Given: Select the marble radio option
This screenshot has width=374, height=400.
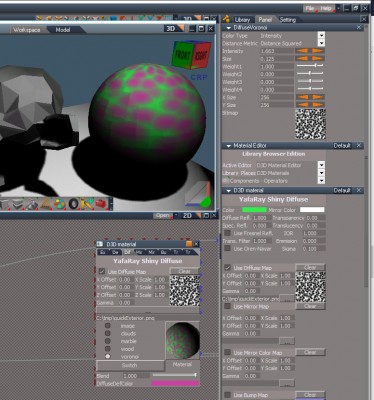Looking at the screenshot, I should [x=108, y=341].
